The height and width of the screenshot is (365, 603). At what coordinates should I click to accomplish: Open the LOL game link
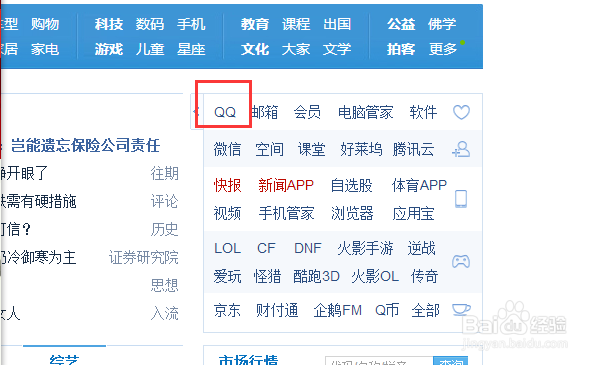227,248
